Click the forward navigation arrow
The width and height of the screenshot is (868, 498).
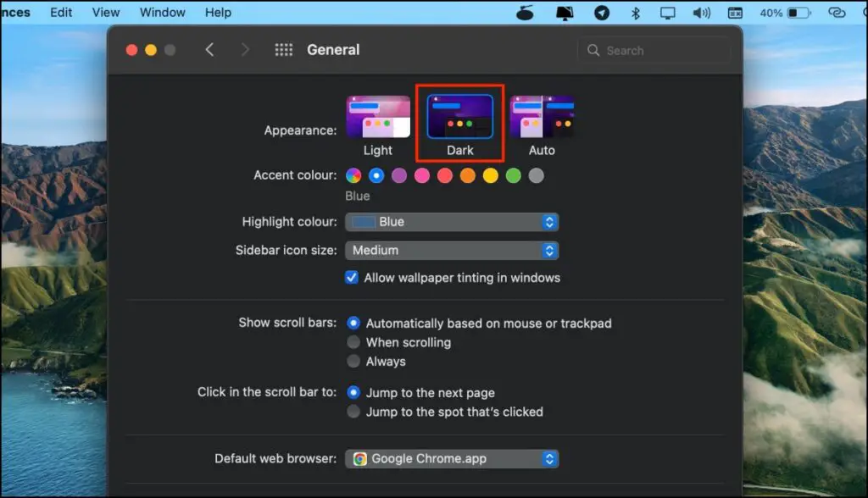pos(245,49)
